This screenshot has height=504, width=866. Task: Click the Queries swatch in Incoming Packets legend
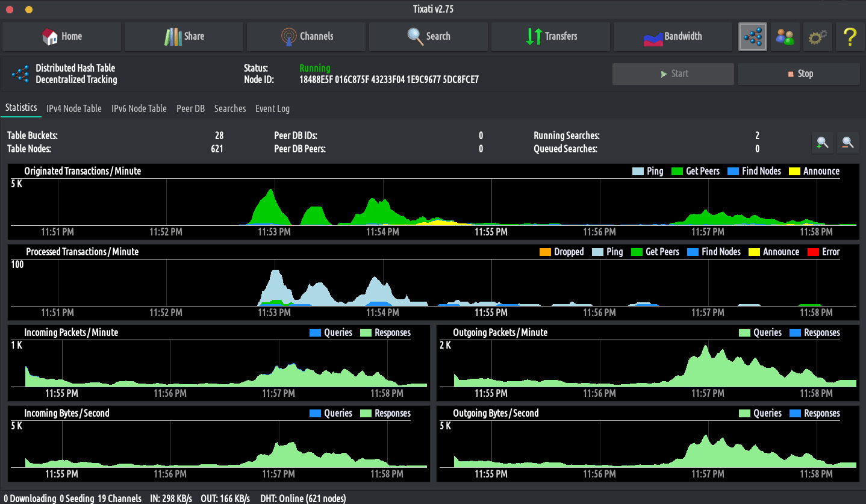(x=315, y=332)
